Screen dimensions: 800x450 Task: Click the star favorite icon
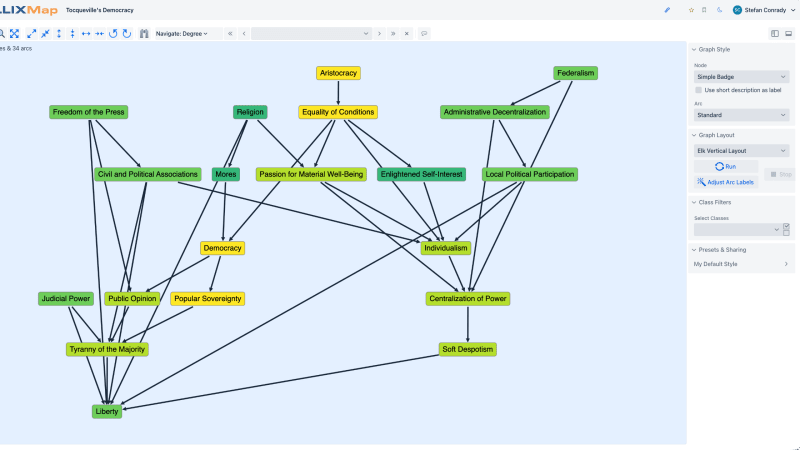point(691,10)
